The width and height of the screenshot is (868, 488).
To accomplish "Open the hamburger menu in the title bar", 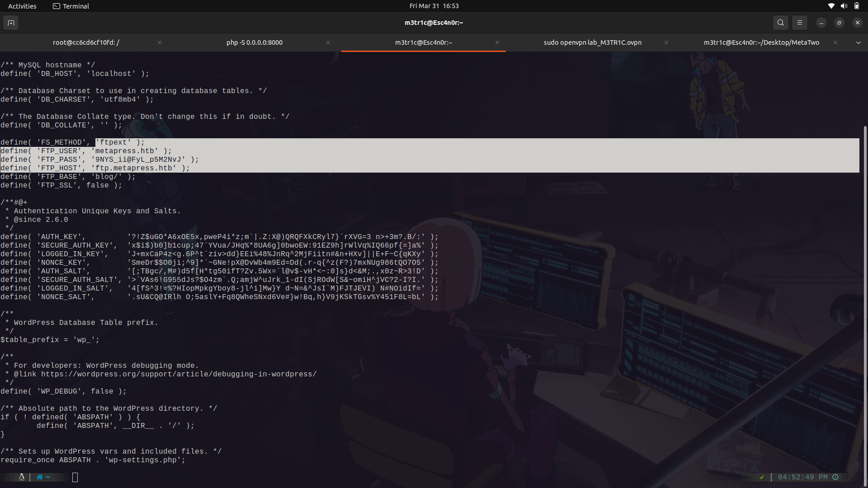I will tap(799, 22).
